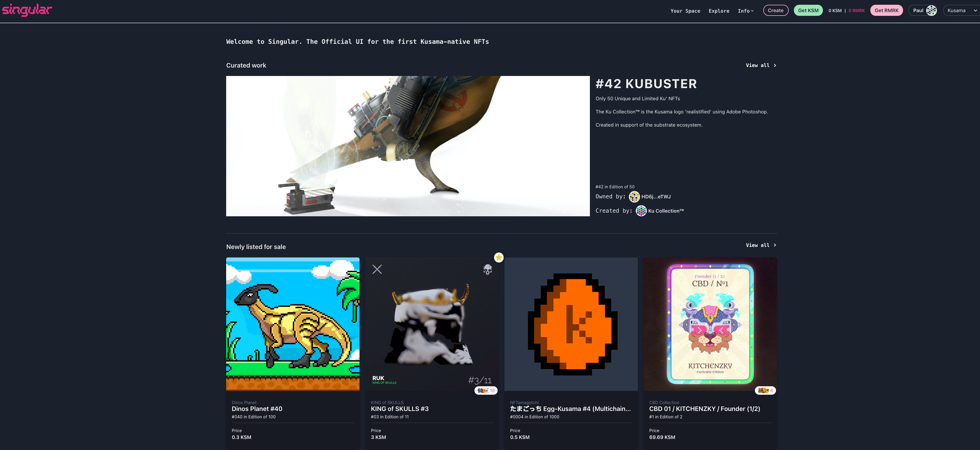Click the HD6j...eTWJ owner identicon
This screenshot has width=980, height=450.
point(634,197)
